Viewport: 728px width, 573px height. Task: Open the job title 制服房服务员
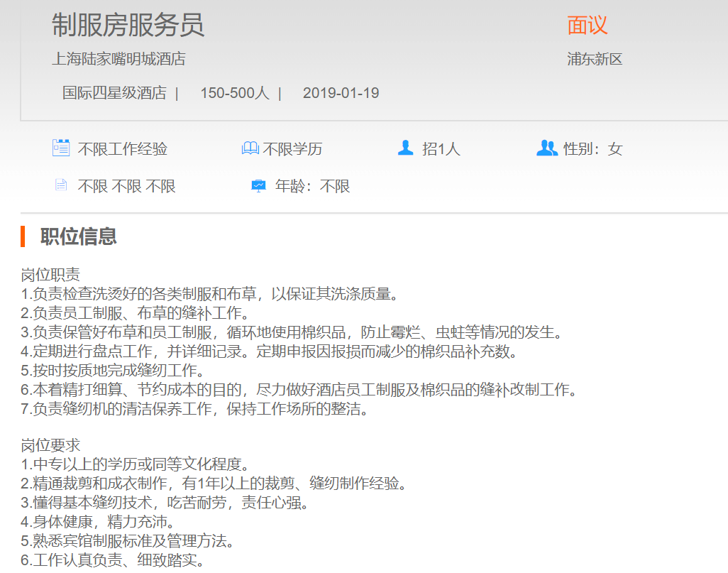(x=128, y=26)
